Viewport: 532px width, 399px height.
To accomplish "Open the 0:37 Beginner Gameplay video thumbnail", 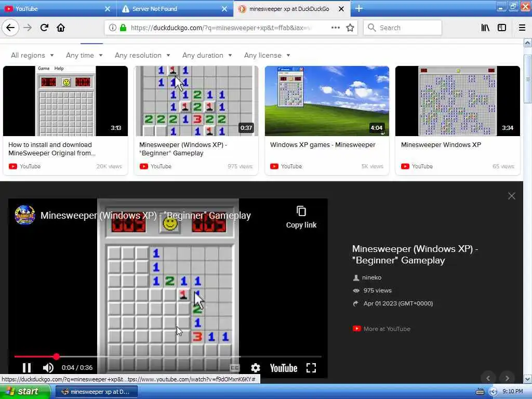I will coord(196,101).
